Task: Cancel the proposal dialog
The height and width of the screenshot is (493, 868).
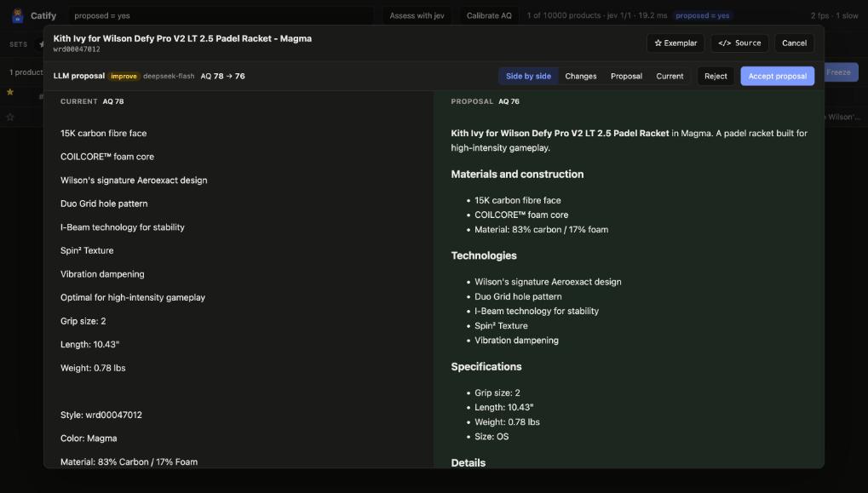Action: click(x=794, y=43)
